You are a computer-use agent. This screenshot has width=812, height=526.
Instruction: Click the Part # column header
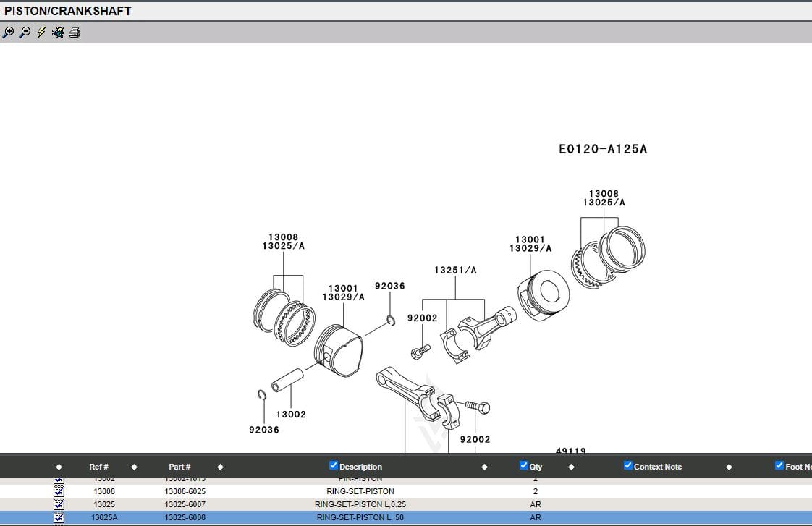click(x=179, y=467)
